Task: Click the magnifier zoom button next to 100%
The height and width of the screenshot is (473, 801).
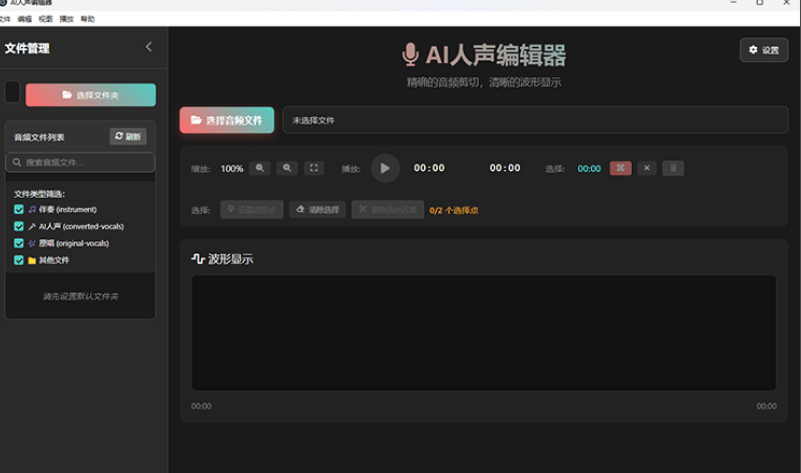Action: coord(260,168)
